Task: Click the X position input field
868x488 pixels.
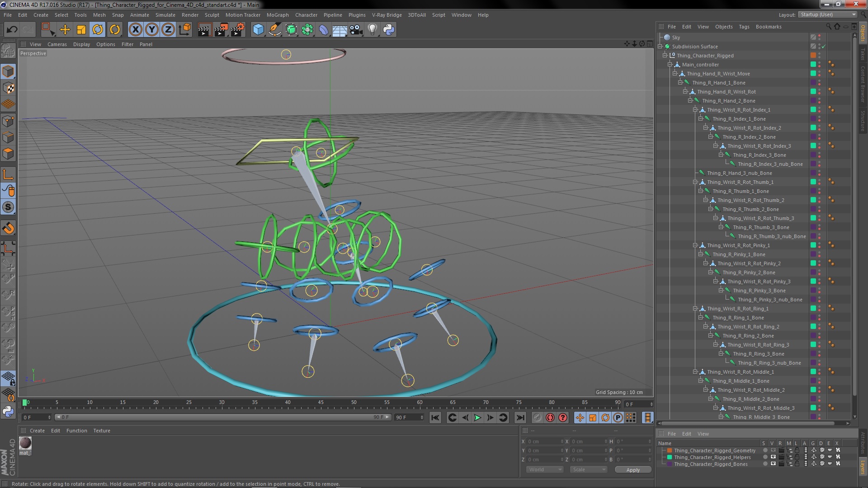Action: [x=545, y=441]
